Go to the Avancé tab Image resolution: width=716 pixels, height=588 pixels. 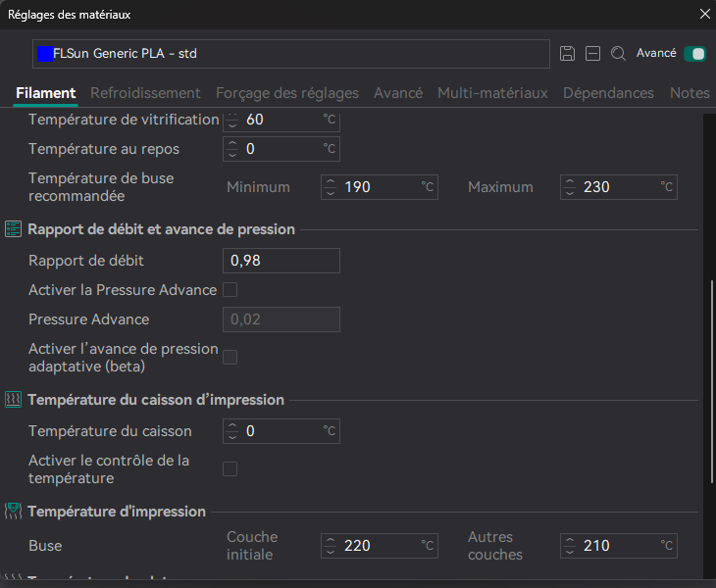(398, 93)
